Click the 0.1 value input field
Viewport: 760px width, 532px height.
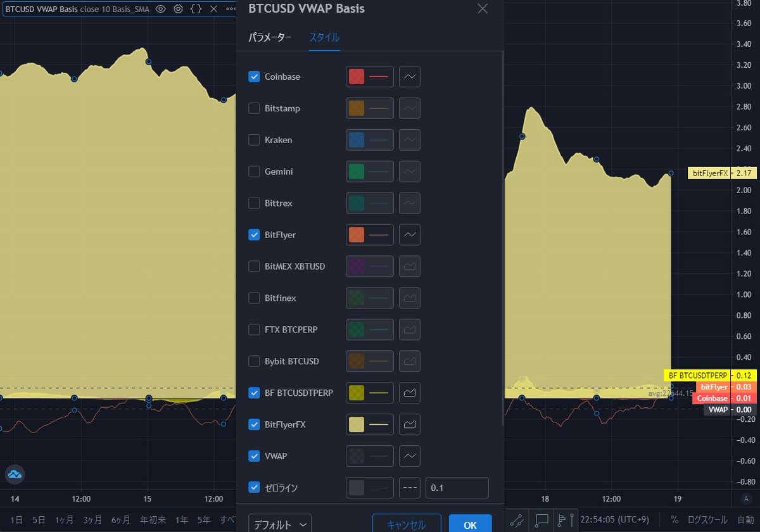tap(457, 488)
